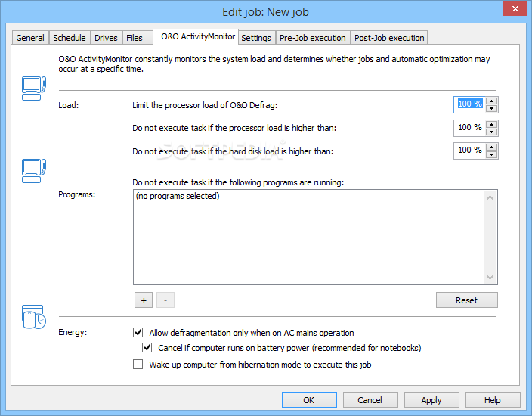Open Help for this dialog
This screenshot has height=416, width=532.
tap(493, 400)
